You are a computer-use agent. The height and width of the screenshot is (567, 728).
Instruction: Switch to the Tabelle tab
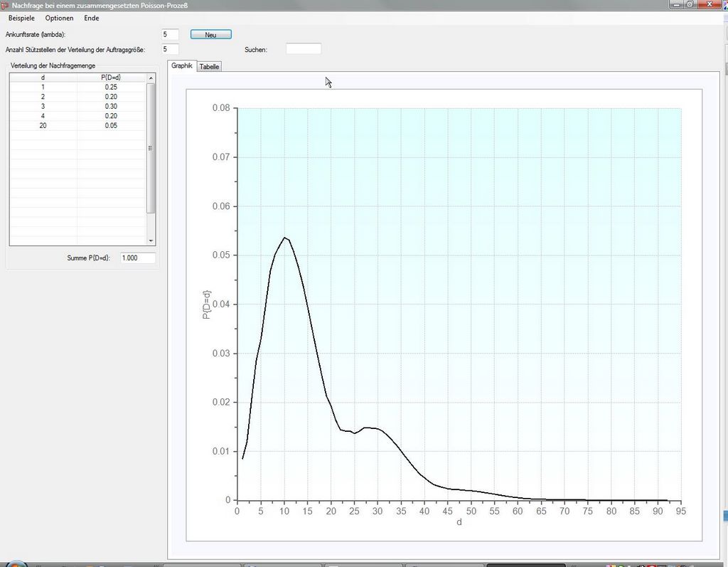click(209, 66)
